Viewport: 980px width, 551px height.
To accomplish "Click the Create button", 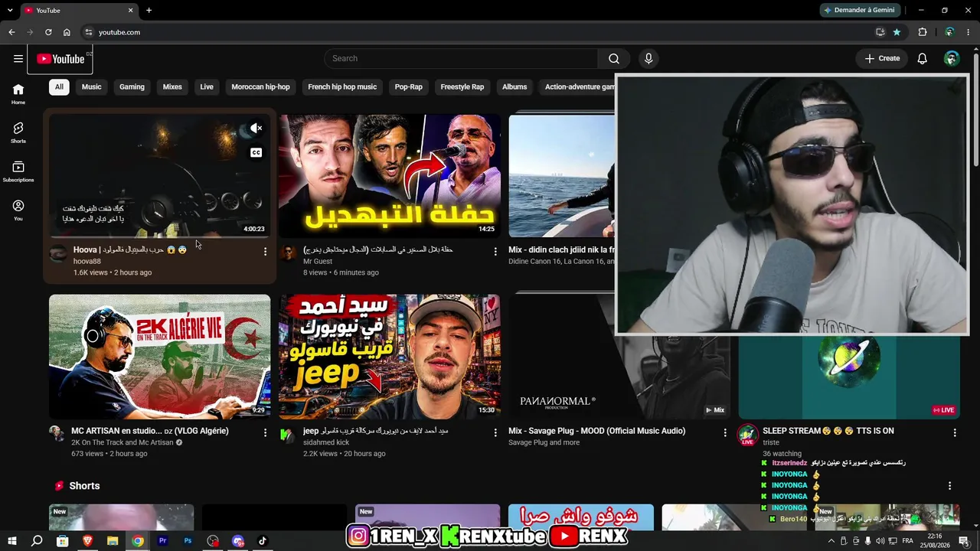I will click(882, 58).
